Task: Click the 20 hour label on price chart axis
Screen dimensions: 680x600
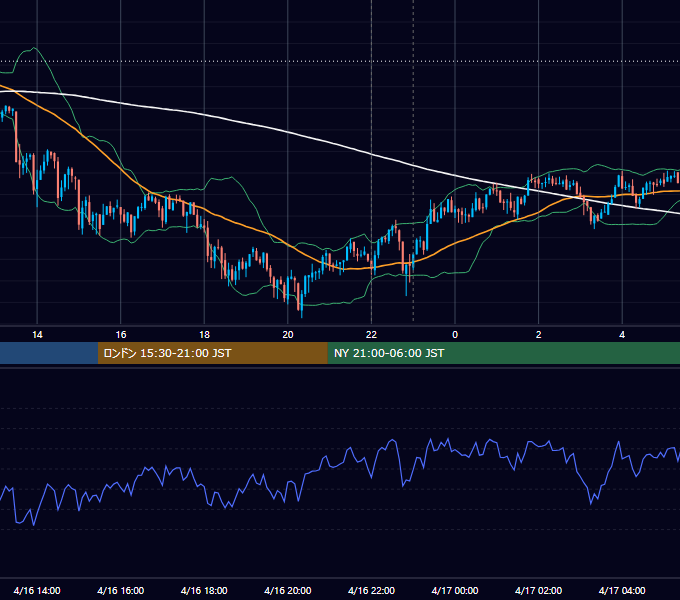Action: click(x=288, y=335)
